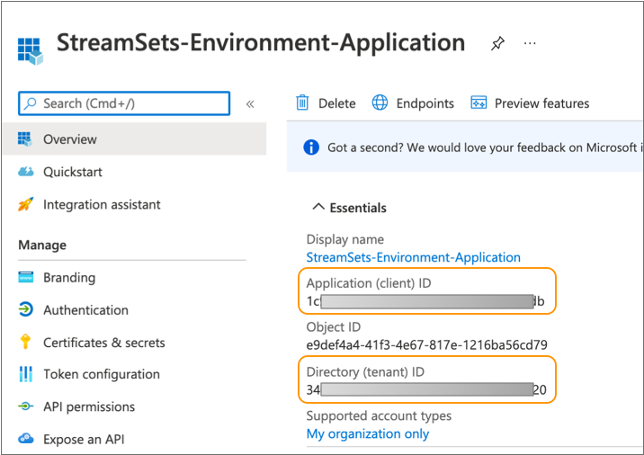Open the Authentication section
644x455 pixels.
pyautogui.click(x=86, y=310)
